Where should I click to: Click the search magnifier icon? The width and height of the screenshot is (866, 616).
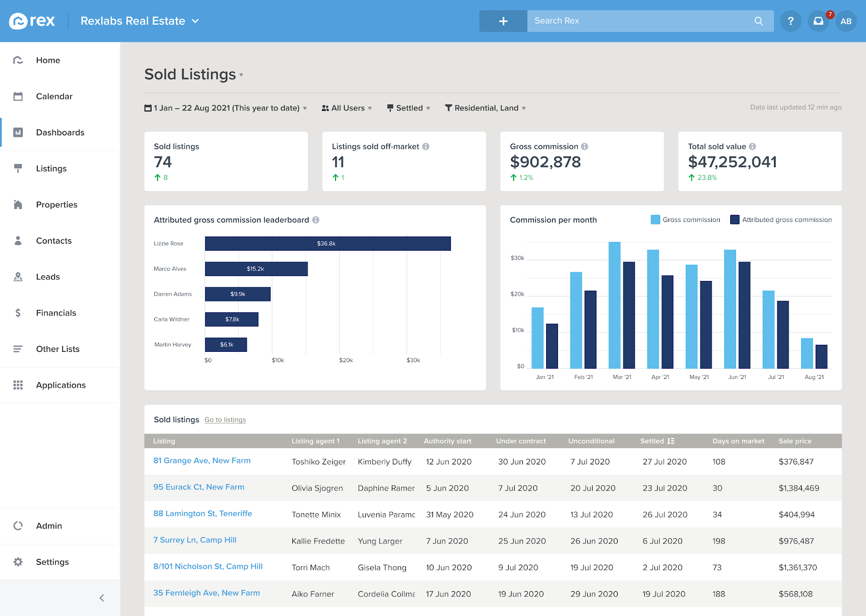pos(758,21)
